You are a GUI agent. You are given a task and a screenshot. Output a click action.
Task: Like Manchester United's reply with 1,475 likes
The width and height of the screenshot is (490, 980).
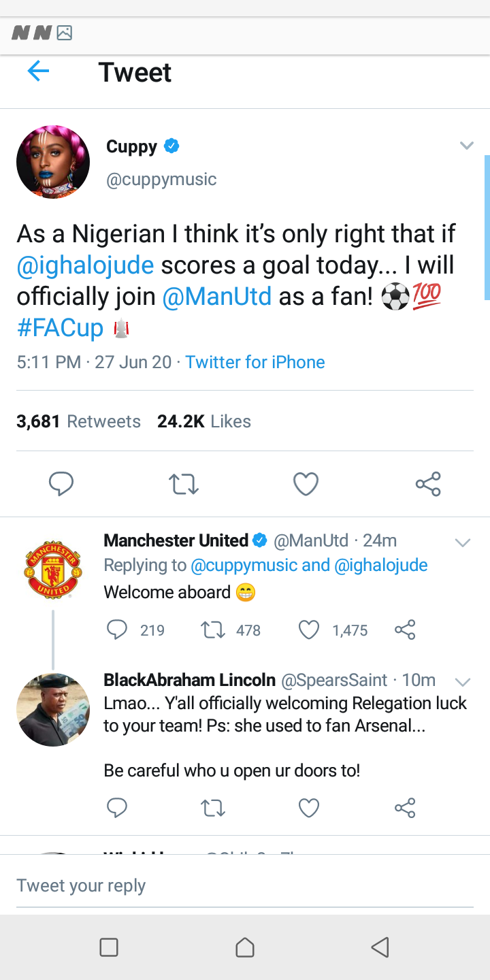coord(309,630)
